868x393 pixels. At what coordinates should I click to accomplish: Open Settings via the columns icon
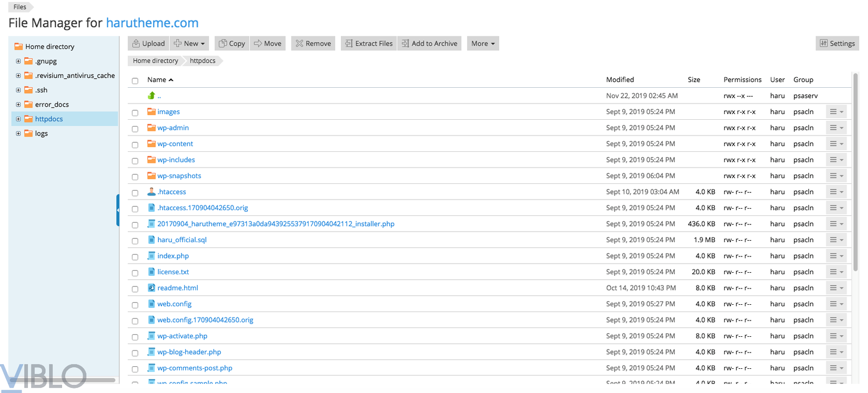tap(824, 44)
